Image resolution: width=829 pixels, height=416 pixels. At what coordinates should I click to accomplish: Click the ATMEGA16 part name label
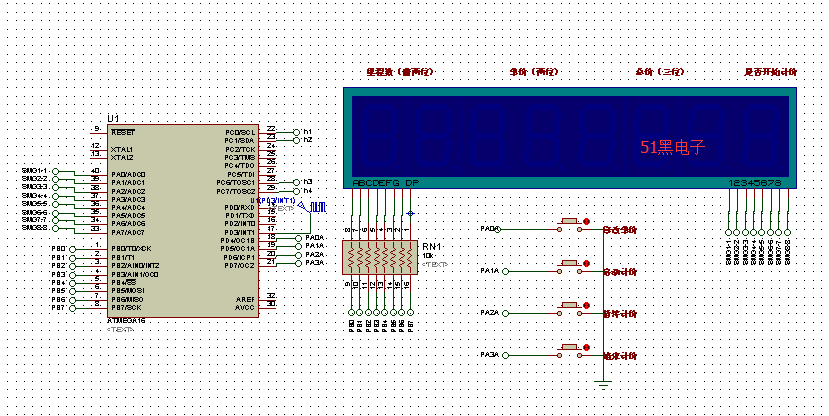click(126, 321)
